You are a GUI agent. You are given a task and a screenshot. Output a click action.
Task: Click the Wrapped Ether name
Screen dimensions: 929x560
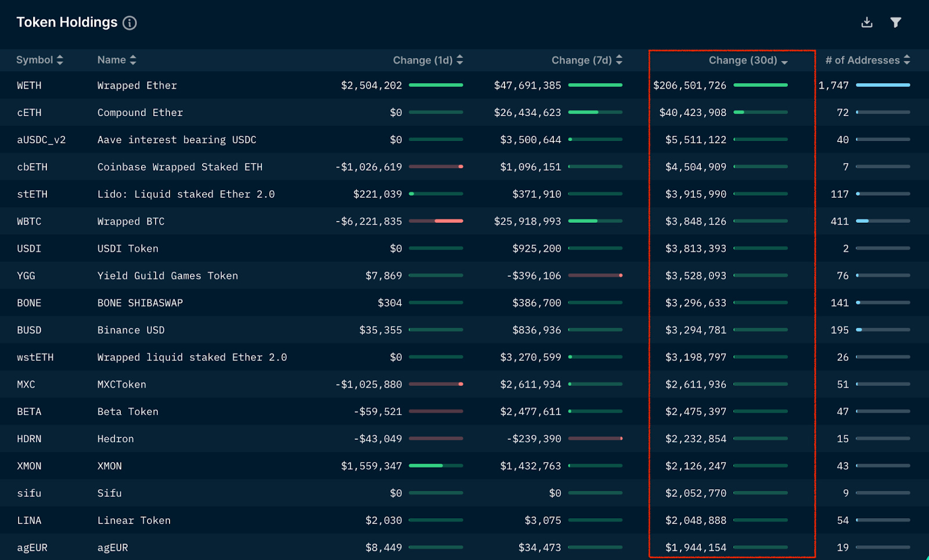point(137,85)
